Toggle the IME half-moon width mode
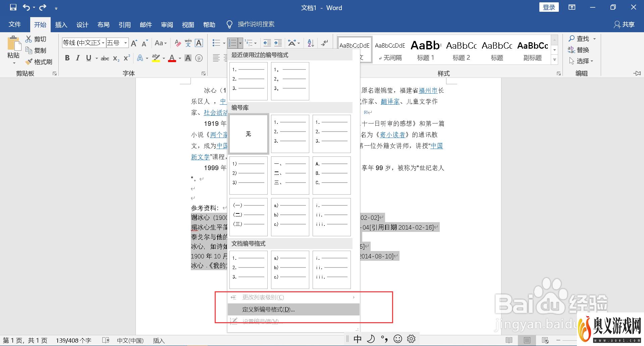 [x=371, y=339]
